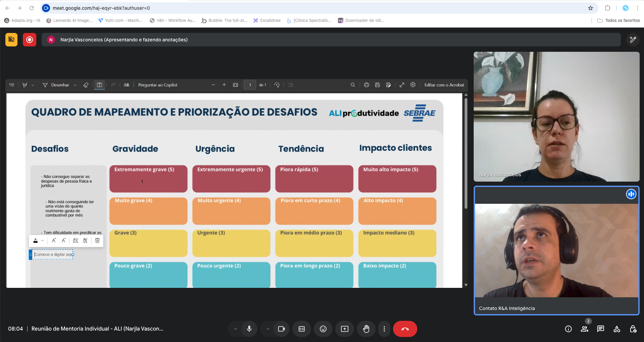Click the page view layout icon
This screenshot has height=342, width=644.
291,85
